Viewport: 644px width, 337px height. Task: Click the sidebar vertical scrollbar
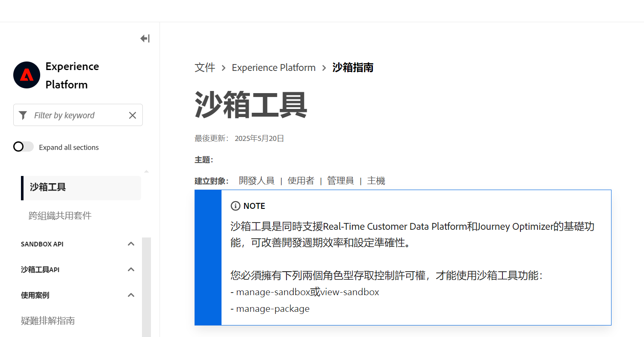[x=146, y=287]
